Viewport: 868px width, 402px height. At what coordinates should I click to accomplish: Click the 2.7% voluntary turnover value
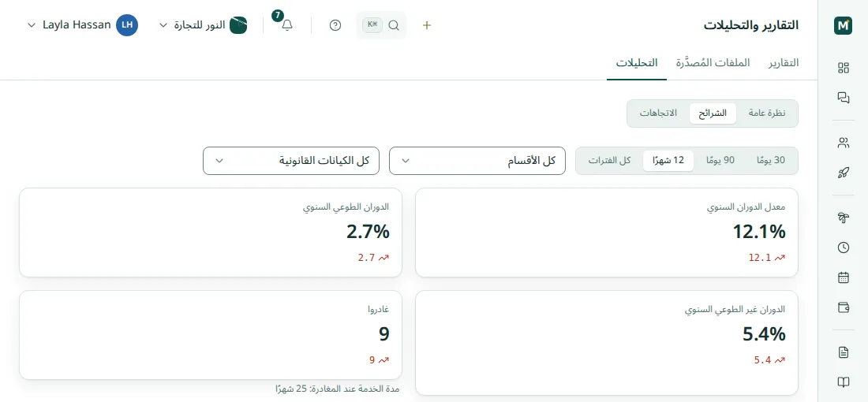tap(368, 232)
